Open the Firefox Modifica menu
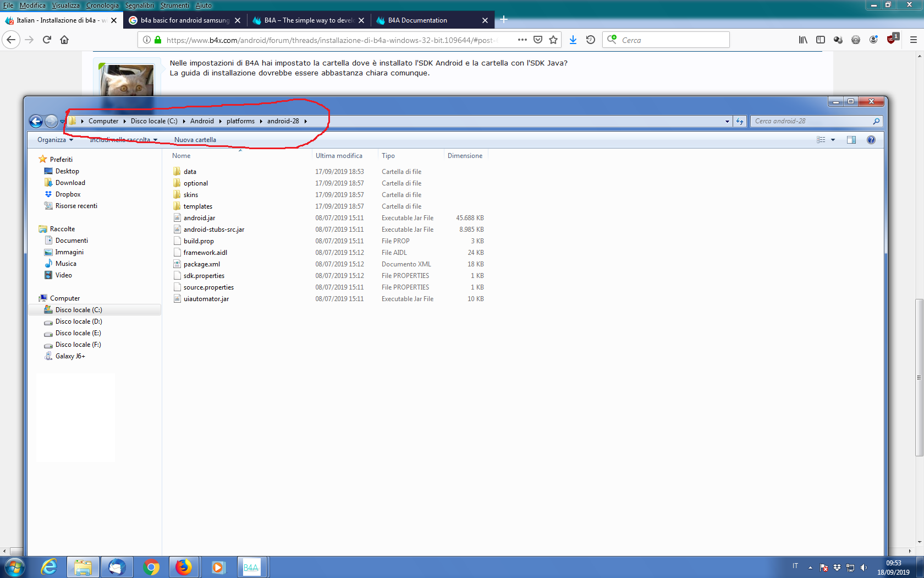 point(32,5)
